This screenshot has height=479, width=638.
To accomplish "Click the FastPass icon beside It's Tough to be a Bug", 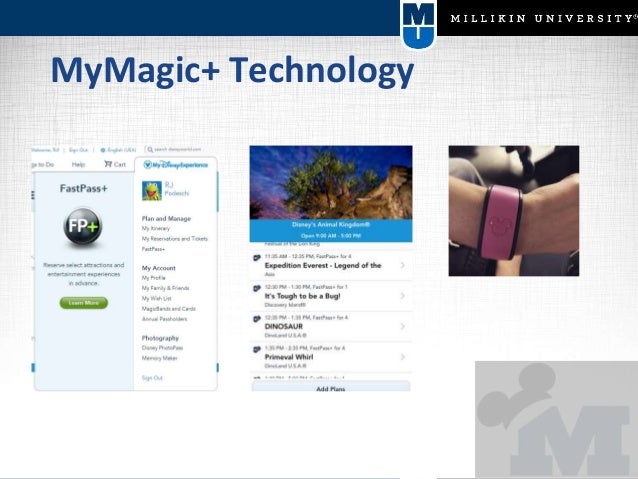I will [257, 288].
